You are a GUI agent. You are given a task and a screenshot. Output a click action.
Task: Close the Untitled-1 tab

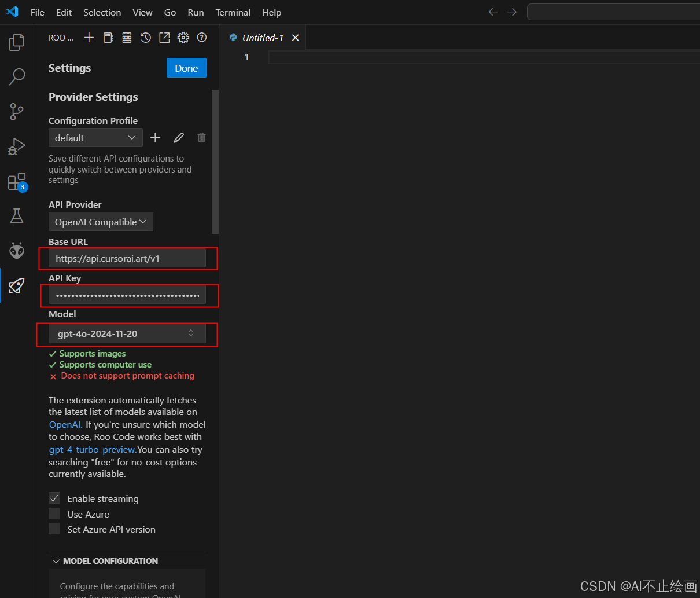tap(295, 38)
